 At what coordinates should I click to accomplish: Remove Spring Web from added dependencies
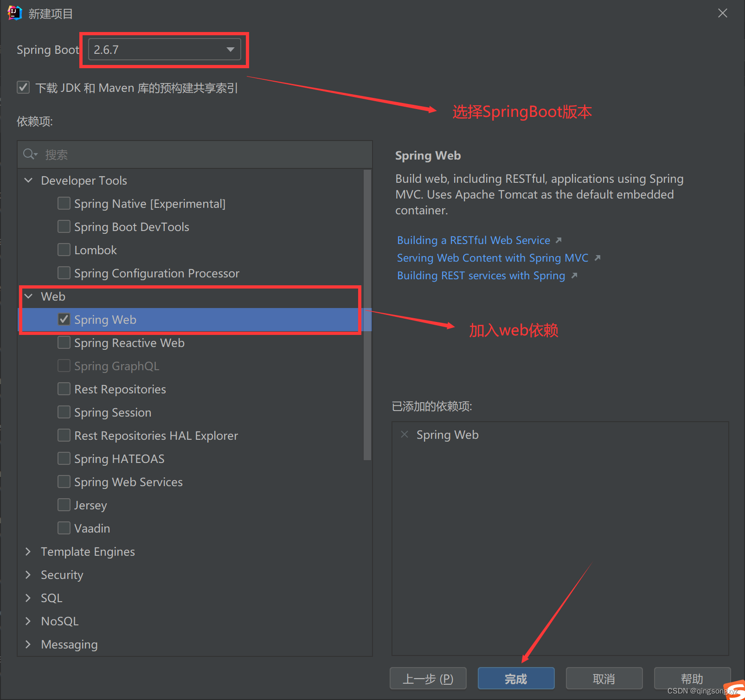point(405,434)
